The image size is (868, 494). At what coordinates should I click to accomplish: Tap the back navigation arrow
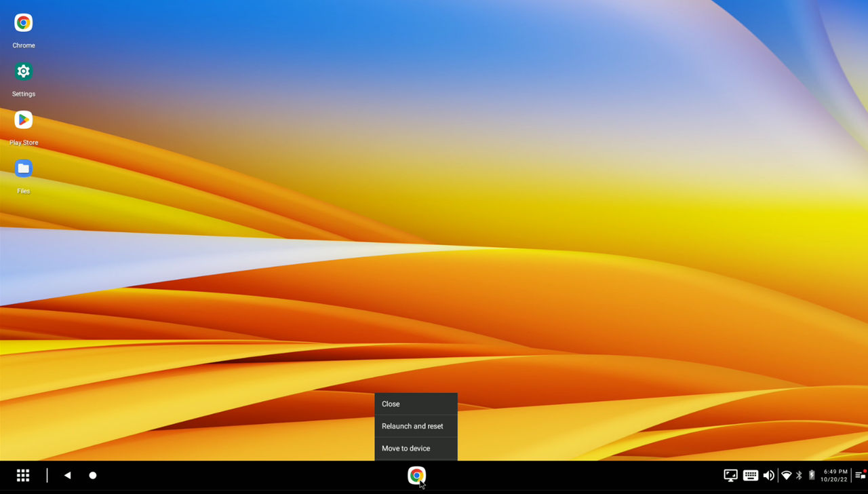tap(67, 476)
